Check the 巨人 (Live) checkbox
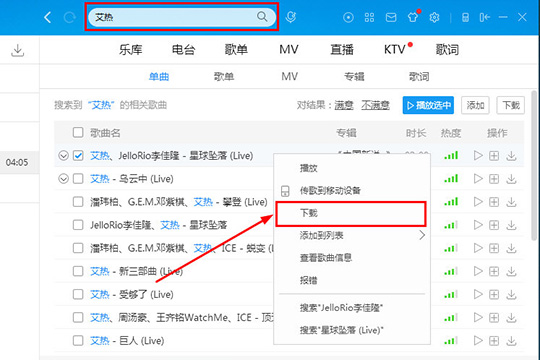This screenshot has height=360, width=540. click(x=78, y=341)
